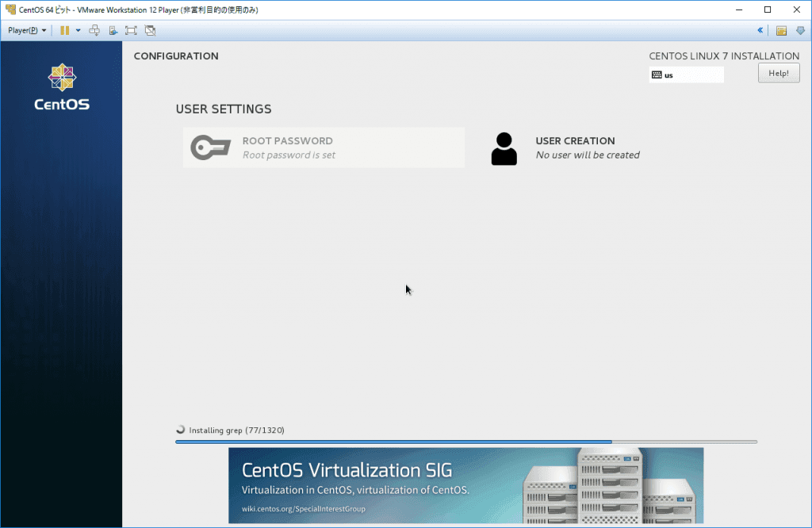Click the person icon on USER CREATION tile
Image resolution: width=812 pixels, height=528 pixels.
click(x=505, y=147)
